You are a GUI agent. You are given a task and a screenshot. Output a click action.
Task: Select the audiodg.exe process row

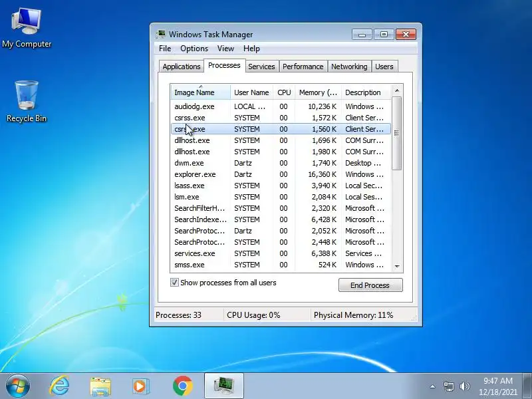(x=281, y=106)
